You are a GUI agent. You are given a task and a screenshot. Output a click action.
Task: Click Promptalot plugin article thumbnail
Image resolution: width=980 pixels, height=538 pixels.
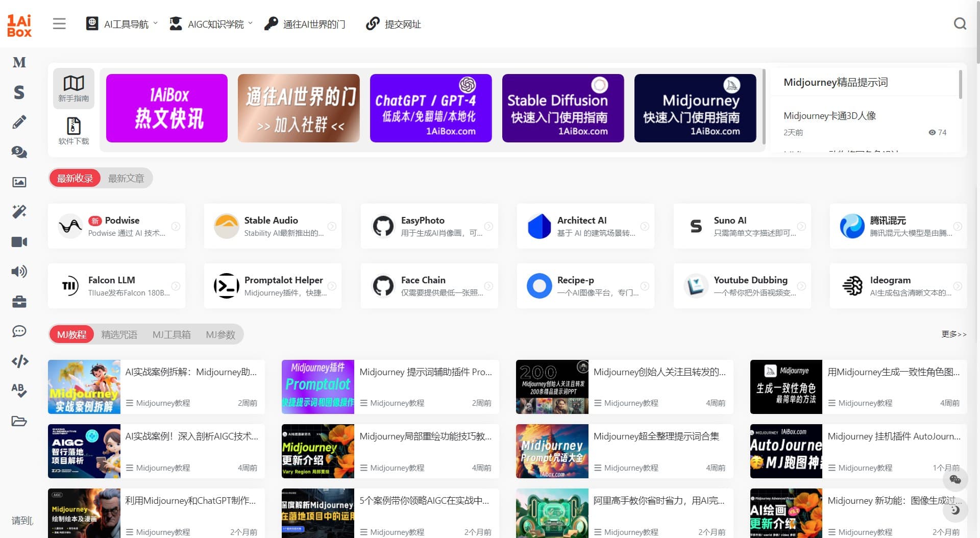click(x=318, y=387)
